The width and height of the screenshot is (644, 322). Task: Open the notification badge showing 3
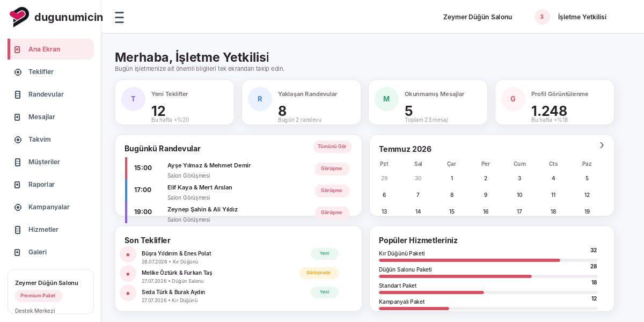[x=542, y=17]
